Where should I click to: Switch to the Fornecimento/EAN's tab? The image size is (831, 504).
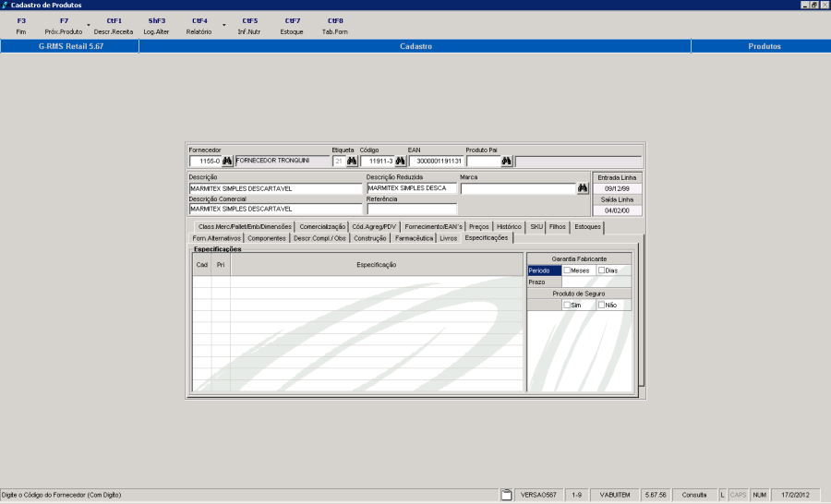pyautogui.click(x=434, y=227)
